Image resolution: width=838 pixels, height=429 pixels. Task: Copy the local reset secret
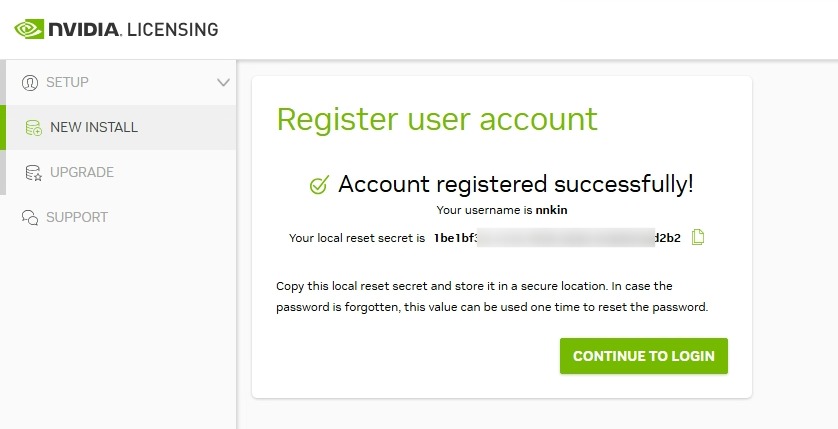click(698, 238)
